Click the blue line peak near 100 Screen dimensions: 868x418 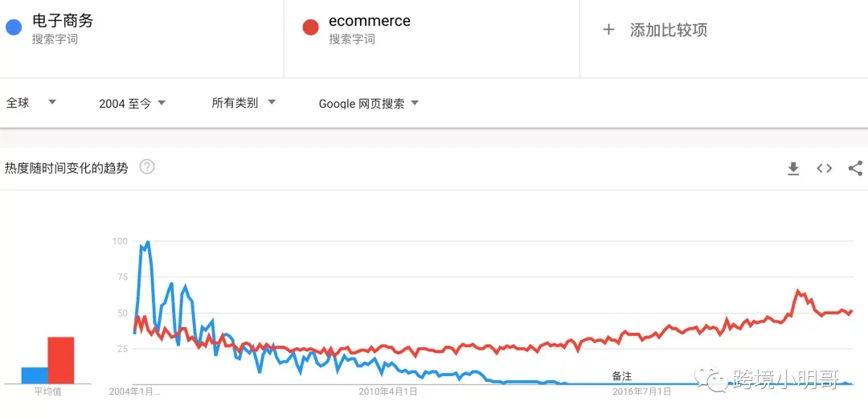[147, 243]
